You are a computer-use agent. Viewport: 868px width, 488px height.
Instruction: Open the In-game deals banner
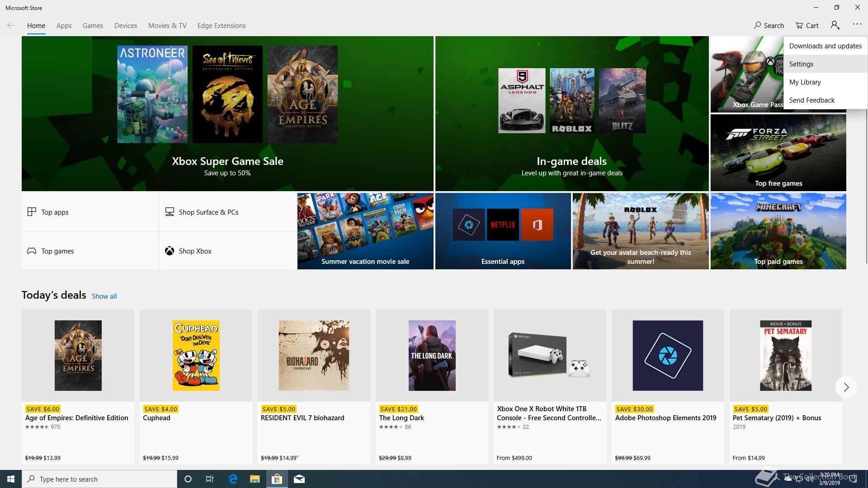[x=572, y=113]
